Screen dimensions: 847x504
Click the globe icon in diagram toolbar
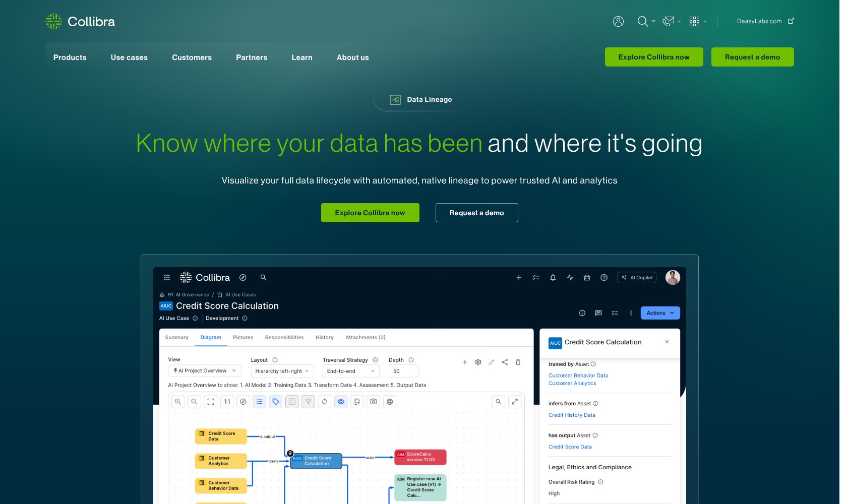tap(390, 402)
